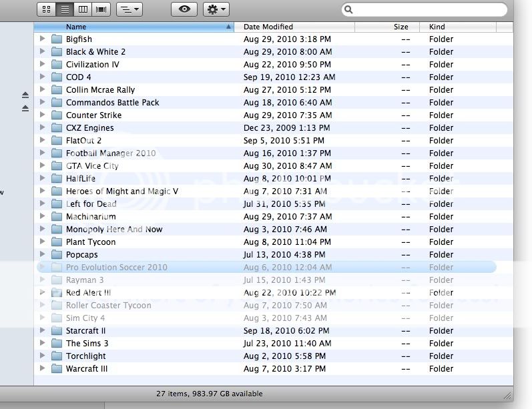Click the window resize grip corner
The image size is (532, 409).
pos(508,396)
